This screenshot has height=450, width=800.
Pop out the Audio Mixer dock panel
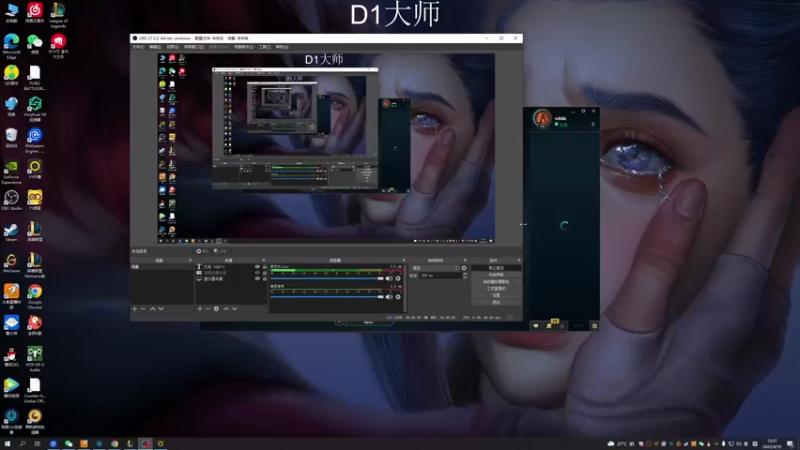click(x=404, y=260)
